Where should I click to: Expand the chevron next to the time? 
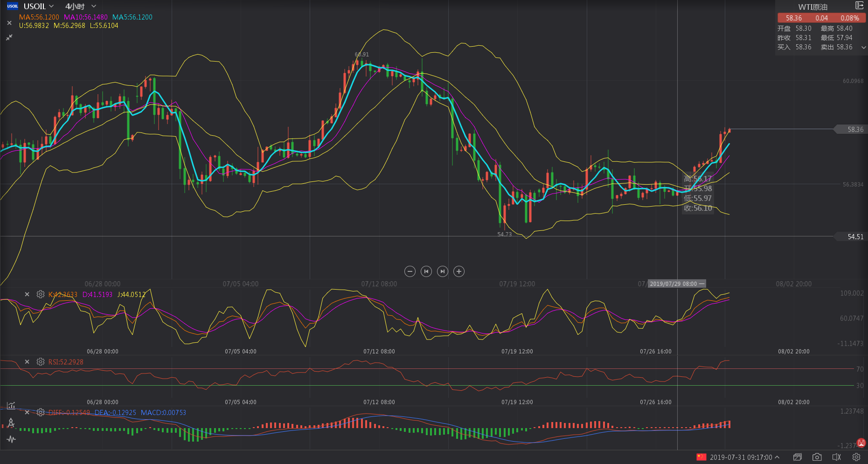pos(777,457)
